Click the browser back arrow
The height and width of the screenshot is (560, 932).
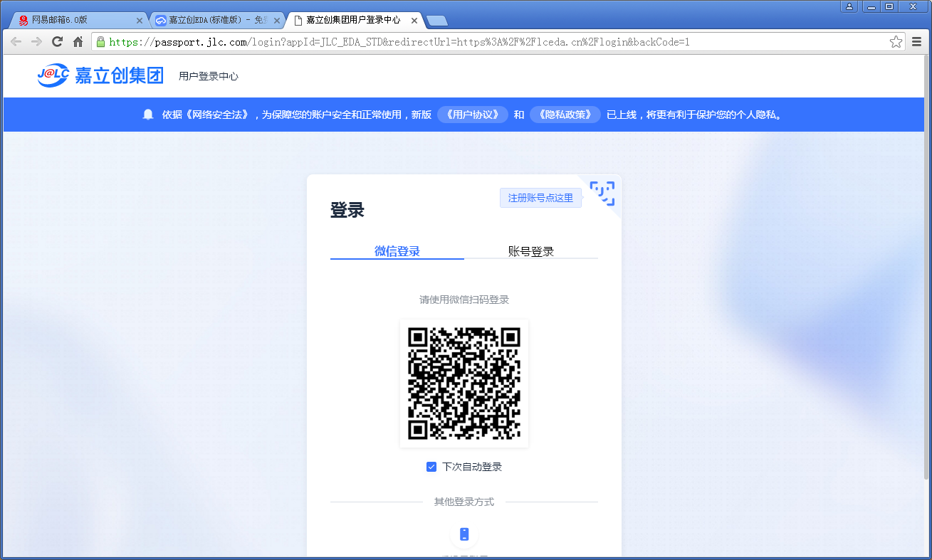coord(16,42)
